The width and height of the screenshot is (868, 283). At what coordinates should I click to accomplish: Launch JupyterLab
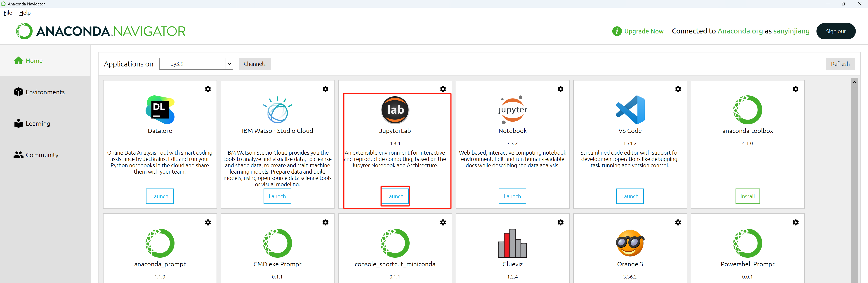(x=395, y=196)
